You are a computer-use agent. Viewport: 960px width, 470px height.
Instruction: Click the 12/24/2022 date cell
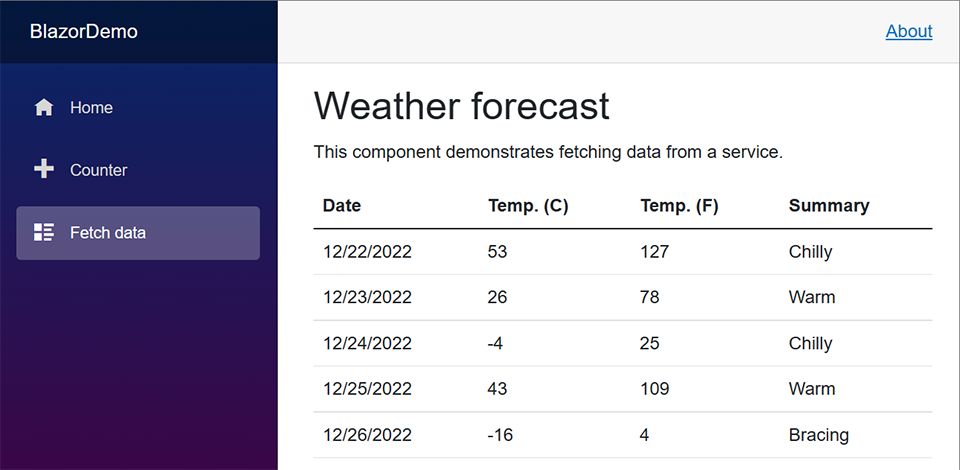coord(367,343)
